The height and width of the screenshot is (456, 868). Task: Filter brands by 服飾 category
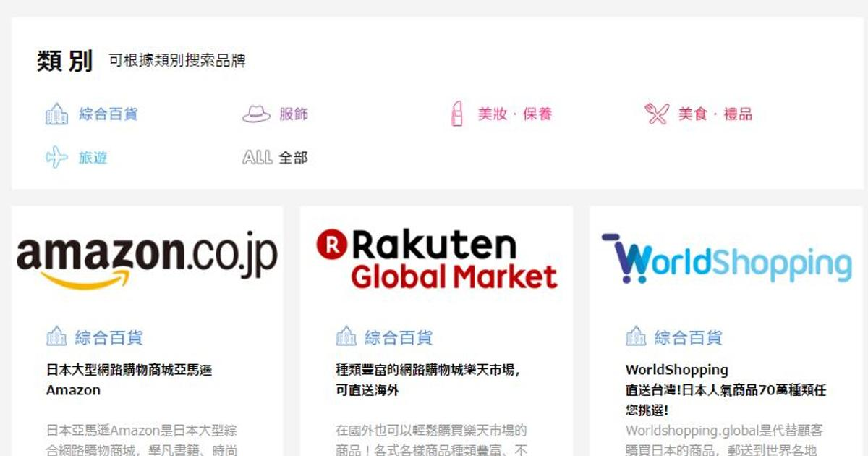point(294,114)
